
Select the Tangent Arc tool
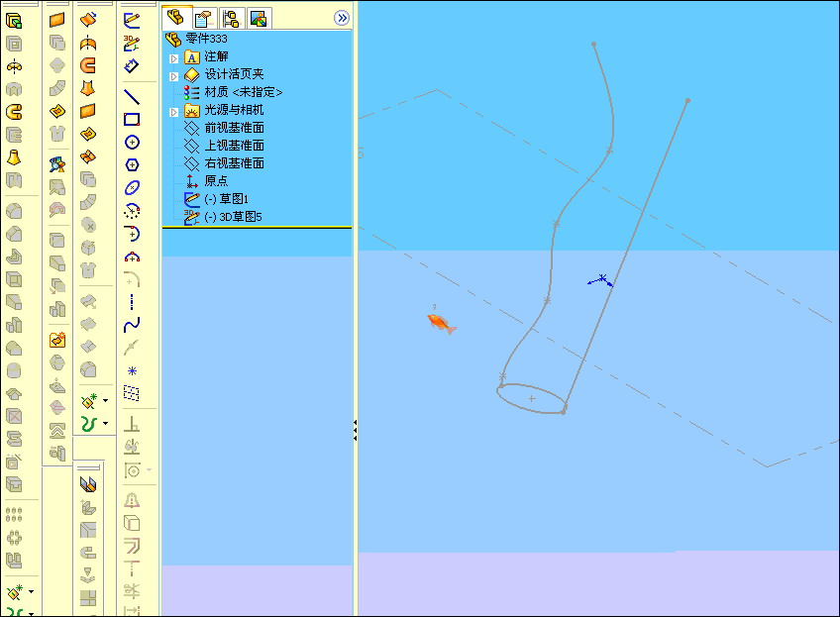coord(132,234)
